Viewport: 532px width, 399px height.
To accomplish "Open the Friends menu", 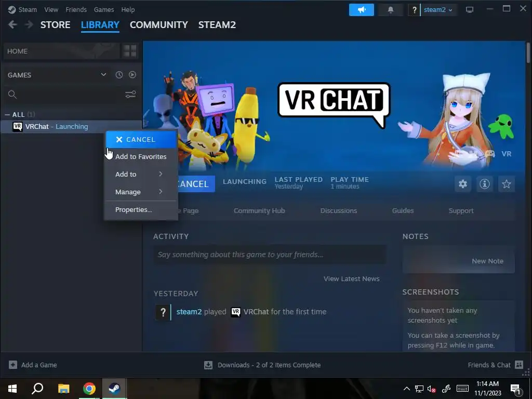I will (x=76, y=9).
